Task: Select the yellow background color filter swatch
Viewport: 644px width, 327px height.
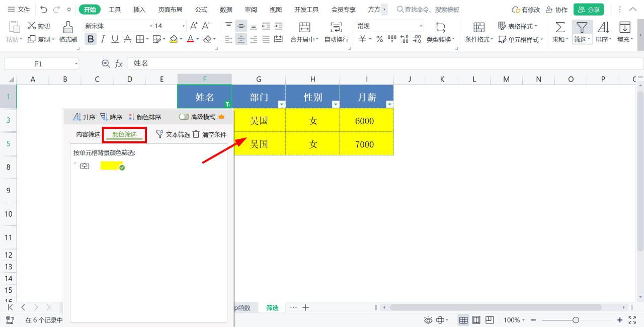Action: point(112,166)
